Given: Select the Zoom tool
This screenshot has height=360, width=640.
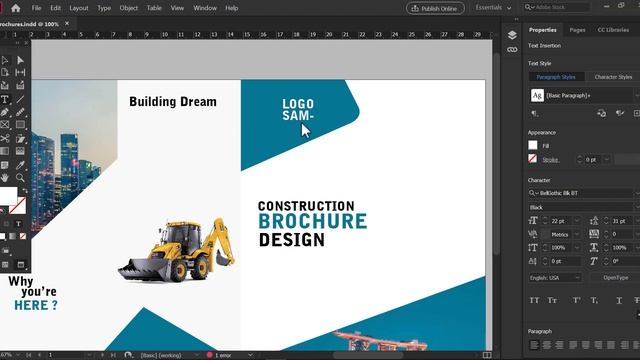Looking at the screenshot, I should (20, 178).
